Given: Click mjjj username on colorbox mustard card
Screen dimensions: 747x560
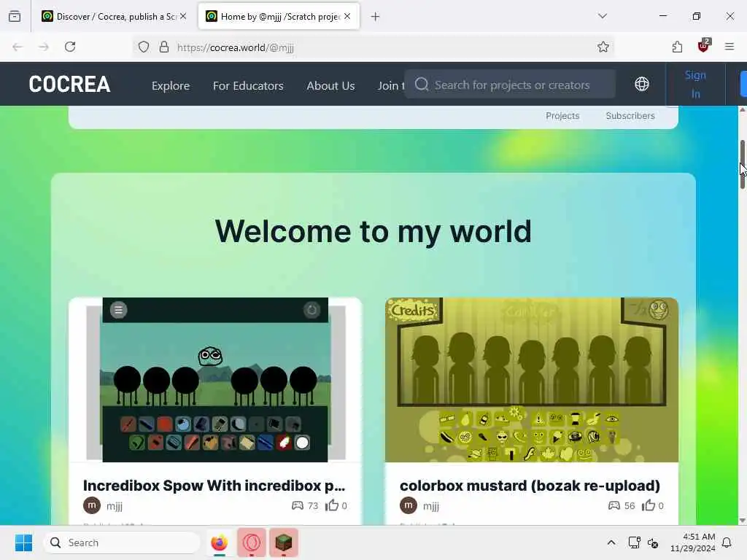Looking at the screenshot, I should point(431,506).
